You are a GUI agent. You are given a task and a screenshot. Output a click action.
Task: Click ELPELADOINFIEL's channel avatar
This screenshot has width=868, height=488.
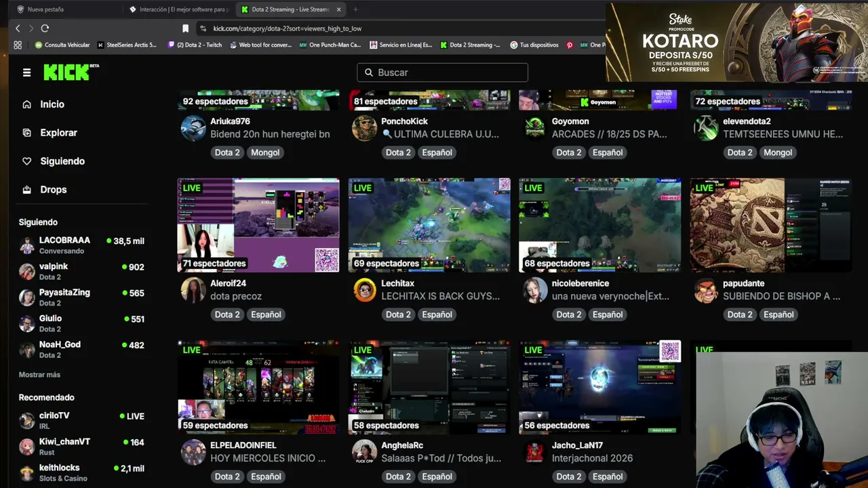193,452
